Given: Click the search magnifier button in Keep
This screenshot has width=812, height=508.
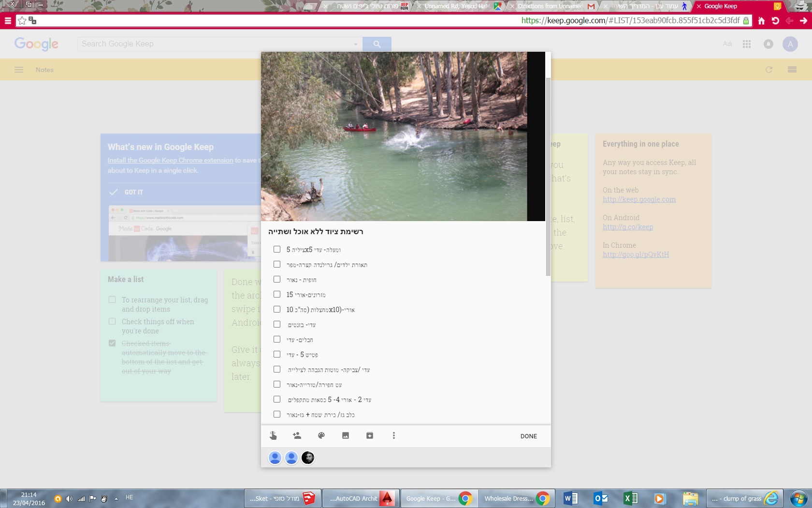Looking at the screenshot, I should 377,44.
